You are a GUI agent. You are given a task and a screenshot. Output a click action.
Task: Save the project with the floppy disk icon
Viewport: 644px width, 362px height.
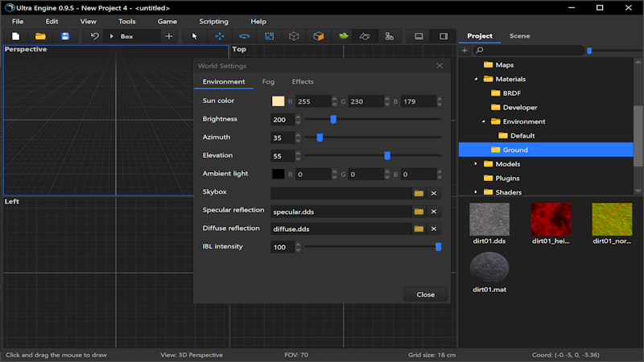pos(65,36)
